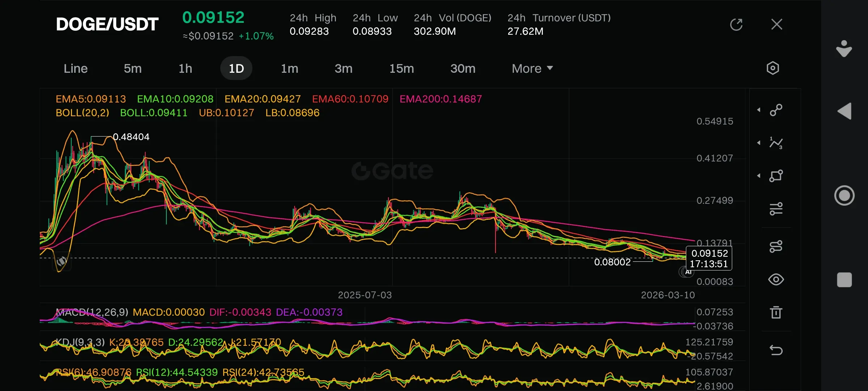Expand the rectangle shape tool submenu arrow
Screen dimensions: 868x391
[759, 176]
